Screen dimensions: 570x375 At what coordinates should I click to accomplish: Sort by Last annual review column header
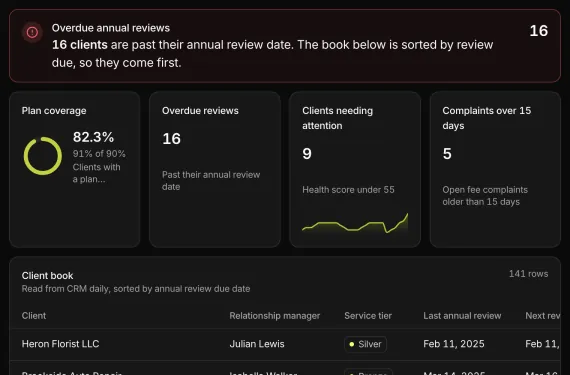462,316
